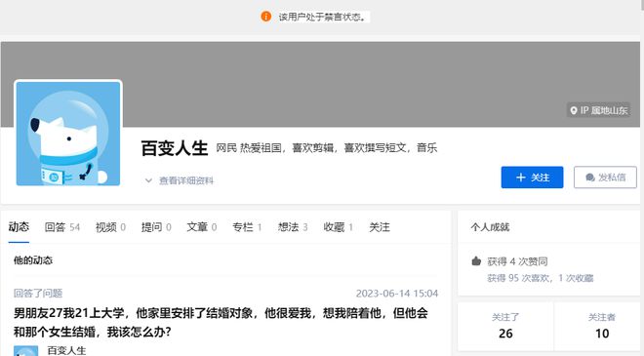Open the 专栏 tab

(x=247, y=227)
